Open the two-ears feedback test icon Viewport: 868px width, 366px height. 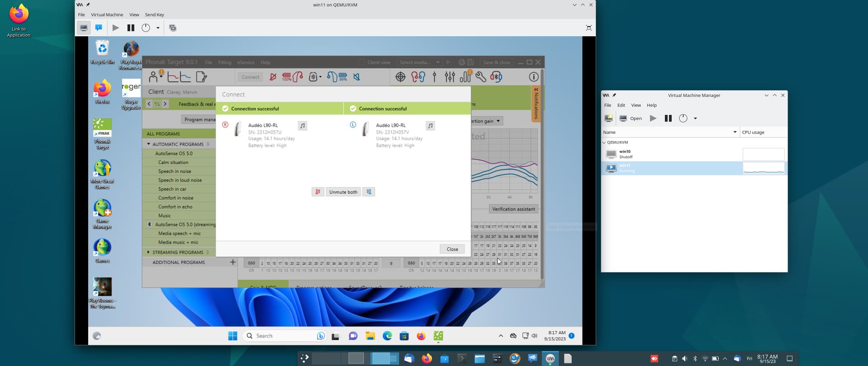pyautogui.click(x=418, y=77)
